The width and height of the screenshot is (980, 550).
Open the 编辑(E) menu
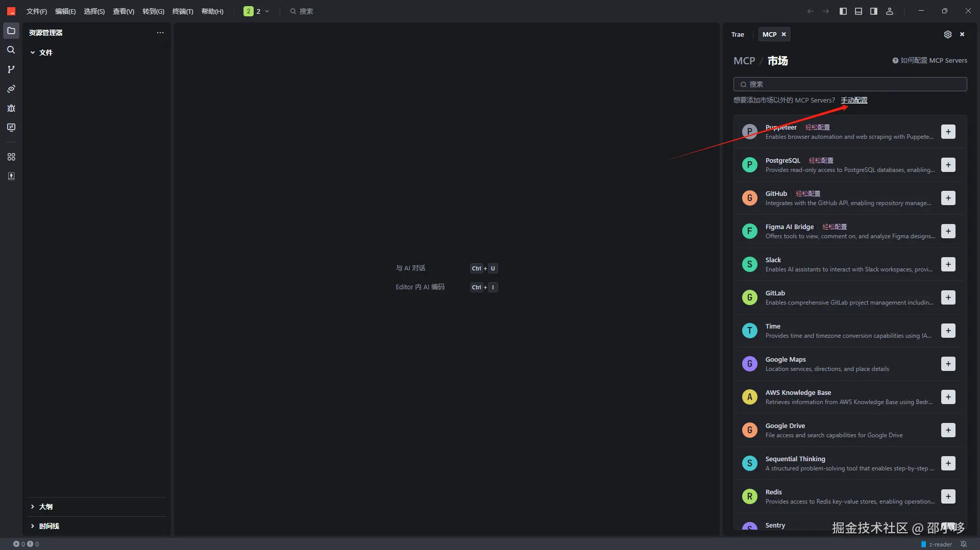(65, 11)
